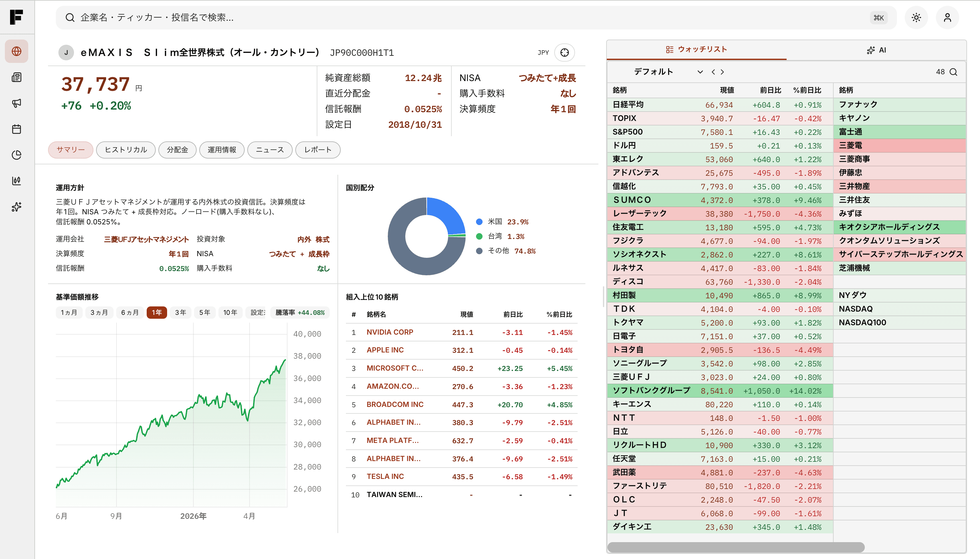This screenshot has width=980, height=559.
Task: Select the NASDAQ100 watchlist entry
Action: tap(900, 323)
